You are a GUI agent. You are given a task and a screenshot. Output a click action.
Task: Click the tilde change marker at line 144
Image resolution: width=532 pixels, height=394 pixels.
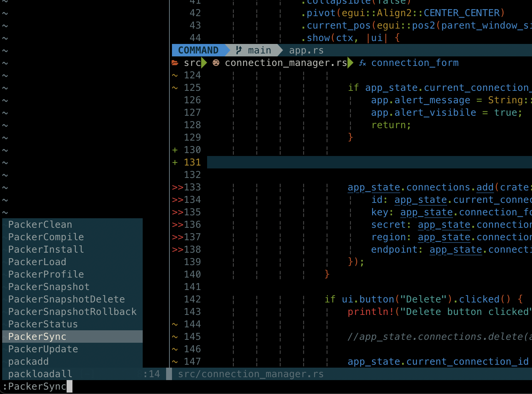175,324
